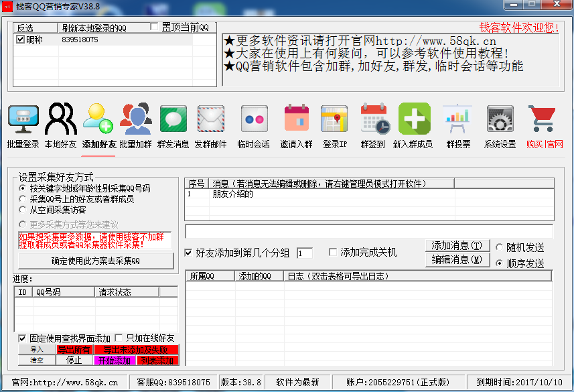This screenshot has width=574, height=392.
Task: Select 按关键字地域年龄性别采集QQ号码 radio option
Action: click(23, 188)
